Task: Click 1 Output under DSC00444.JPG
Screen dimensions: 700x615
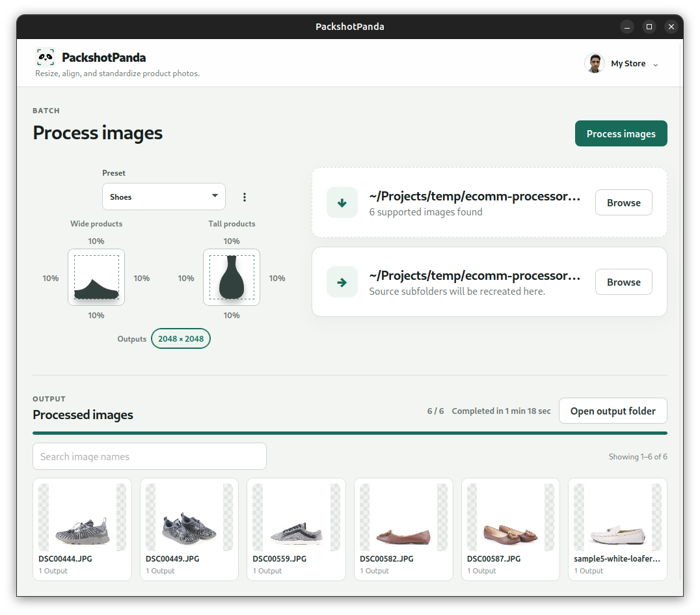Action: [x=53, y=571]
